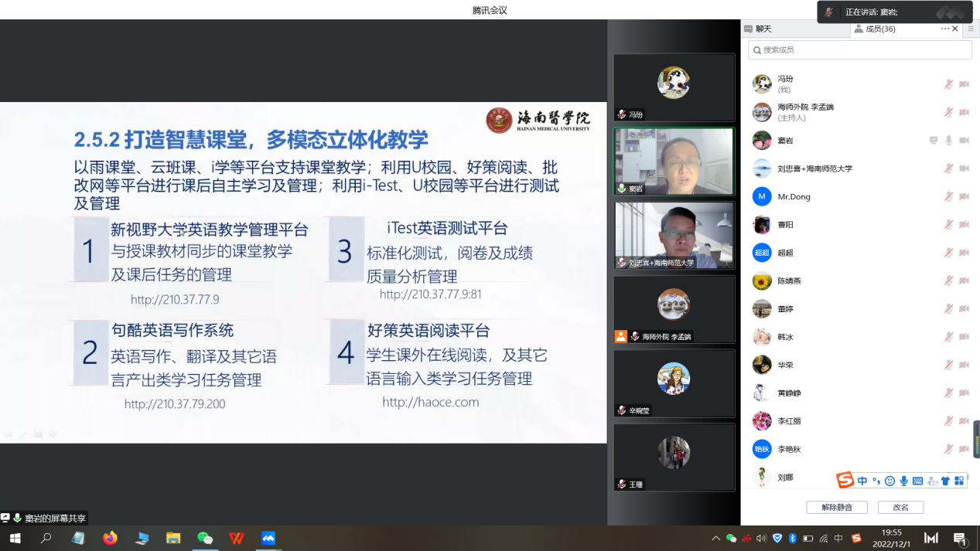Click the Sogou voice input microphone icon
Screen dimensions: 980x551
click(903, 481)
